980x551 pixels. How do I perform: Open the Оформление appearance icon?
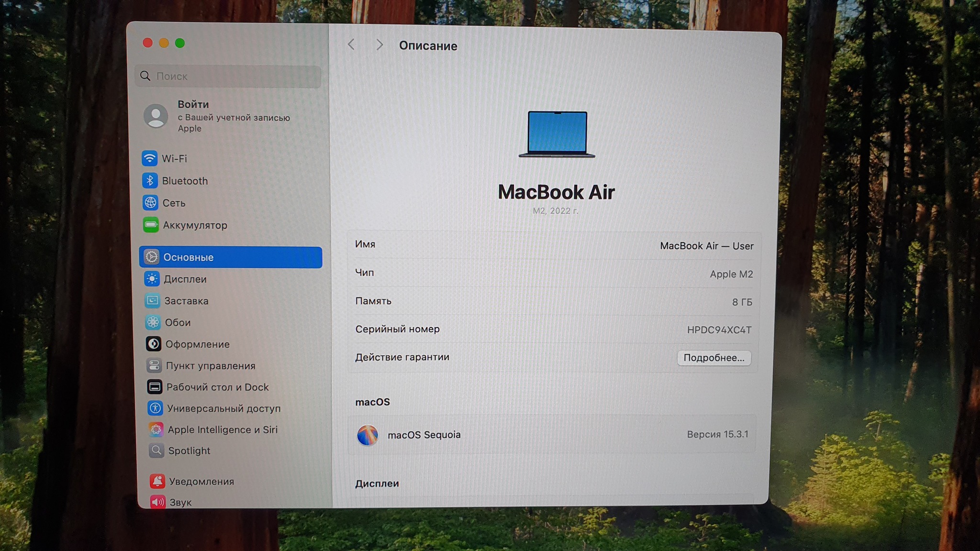[x=153, y=344]
